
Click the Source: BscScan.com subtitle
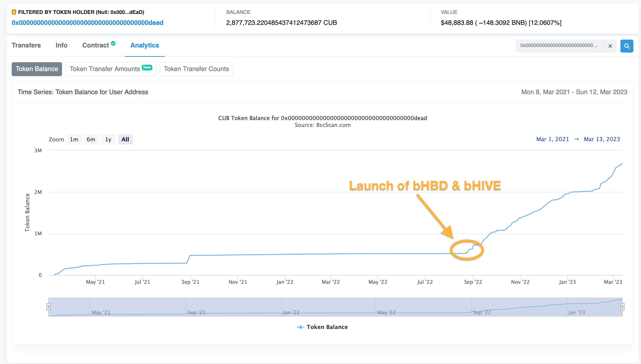pyautogui.click(x=323, y=125)
